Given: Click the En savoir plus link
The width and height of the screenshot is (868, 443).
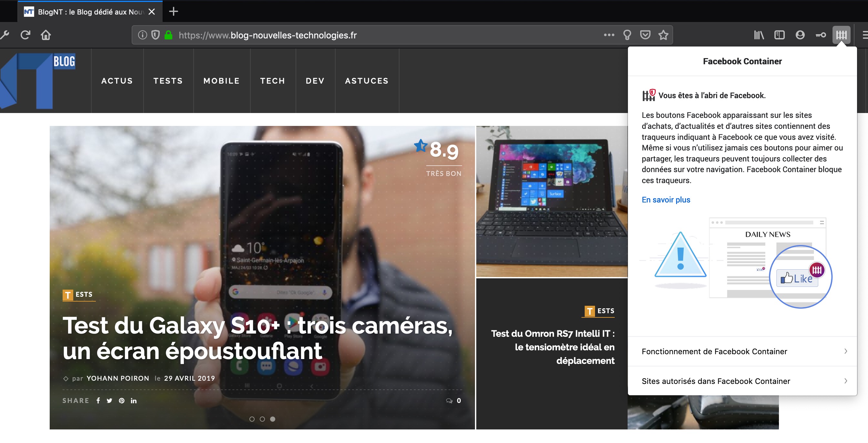Looking at the screenshot, I should (x=665, y=200).
